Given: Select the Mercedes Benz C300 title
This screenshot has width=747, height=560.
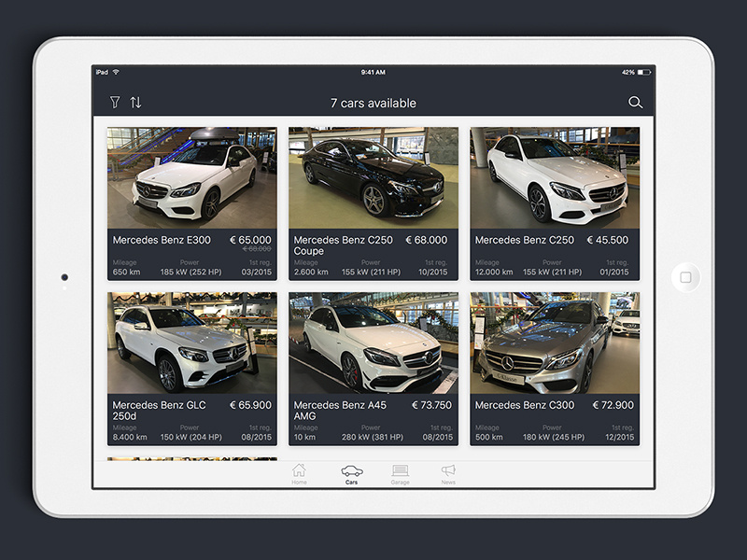Looking at the screenshot, I should click(525, 405).
